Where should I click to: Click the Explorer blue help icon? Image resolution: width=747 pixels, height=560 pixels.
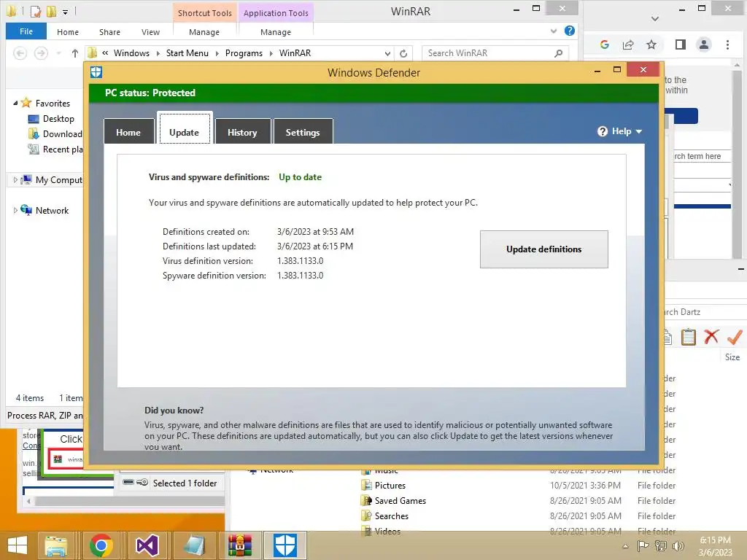pos(569,31)
